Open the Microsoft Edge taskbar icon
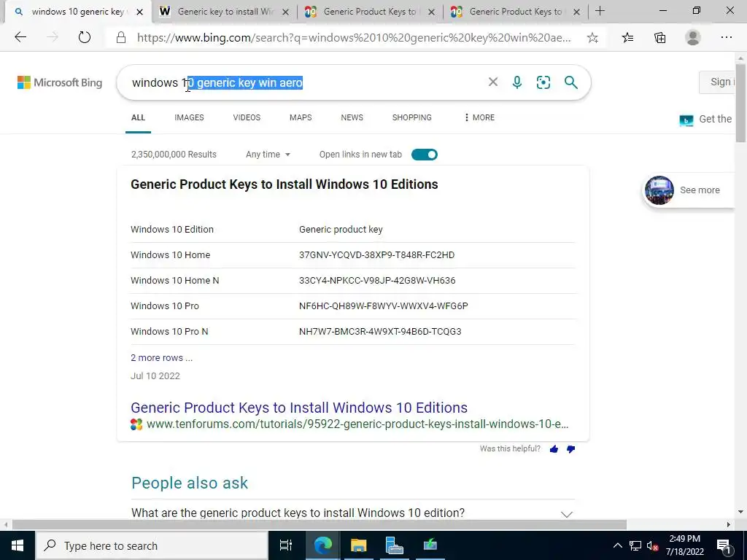747x560 pixels. (322, 545)
